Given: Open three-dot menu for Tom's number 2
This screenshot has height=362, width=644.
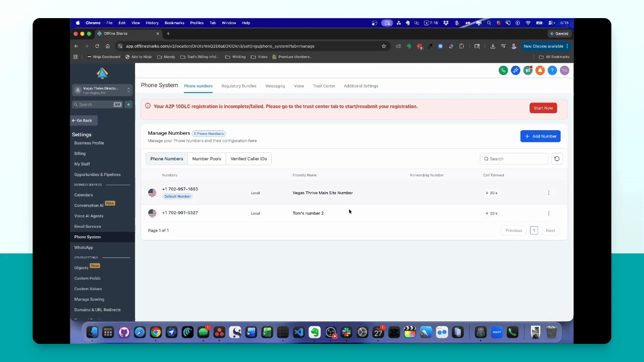Looking at the screenshot, I should (549, 213).
